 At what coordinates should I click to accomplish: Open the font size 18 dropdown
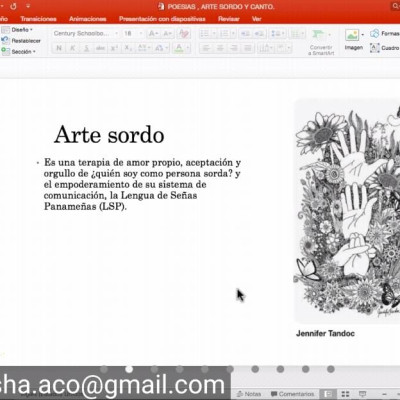pos(133,33)
